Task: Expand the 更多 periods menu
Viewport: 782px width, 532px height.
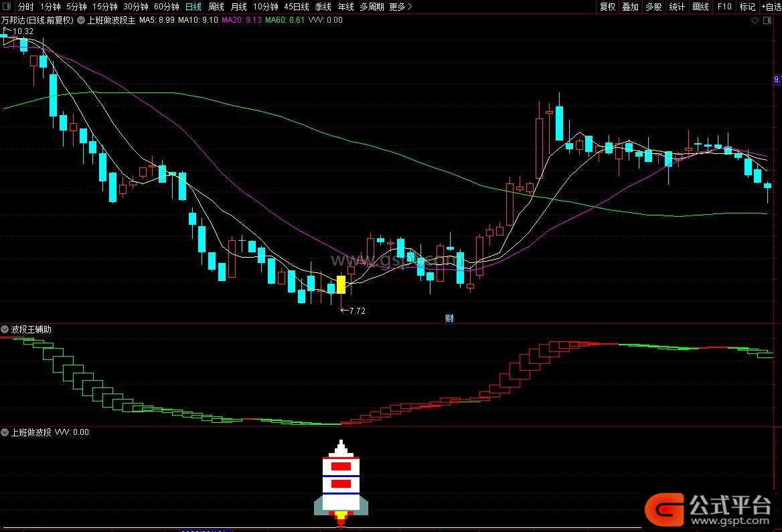Action: [400, 7]
